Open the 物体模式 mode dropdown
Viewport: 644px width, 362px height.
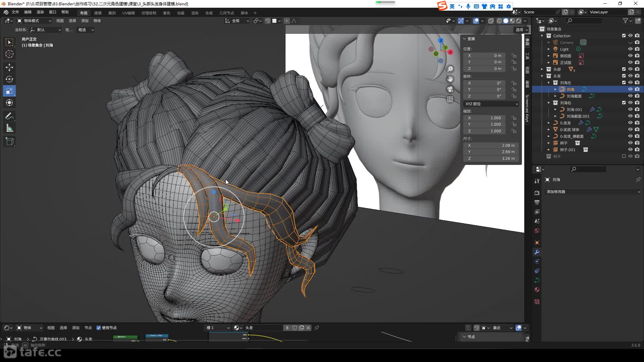(34, 21)
